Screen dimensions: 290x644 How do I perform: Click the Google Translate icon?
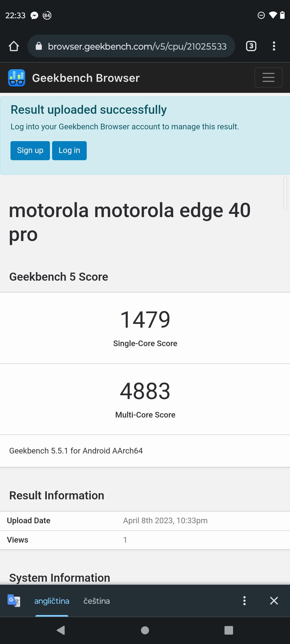click(14, 601)
